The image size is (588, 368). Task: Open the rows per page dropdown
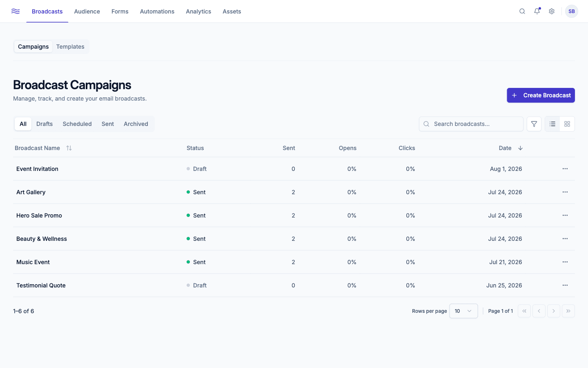click(463, 311)
